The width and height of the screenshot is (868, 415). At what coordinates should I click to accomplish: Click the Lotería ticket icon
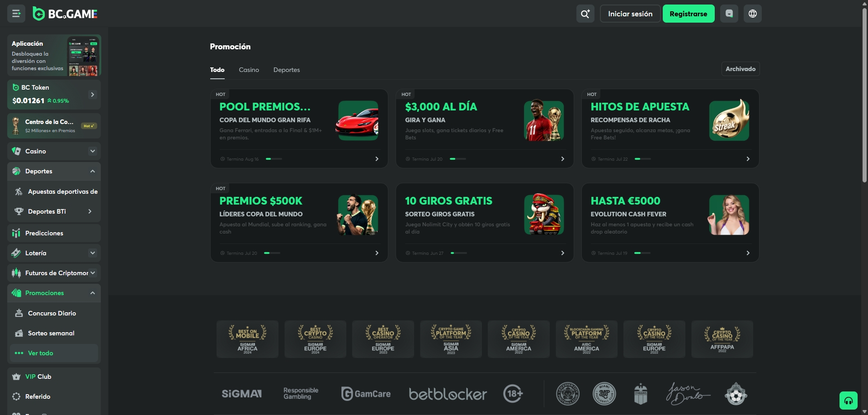(x=16, y=253)
